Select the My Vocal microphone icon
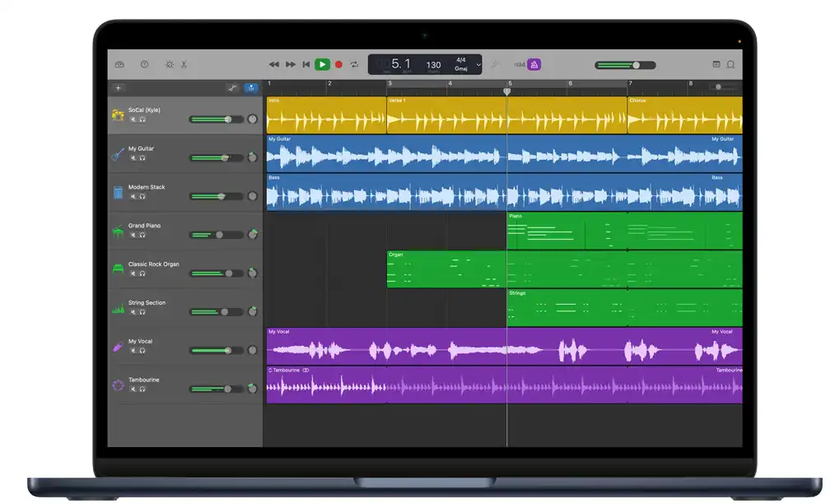Screen dimensions: 835x504 coord(118,347)
